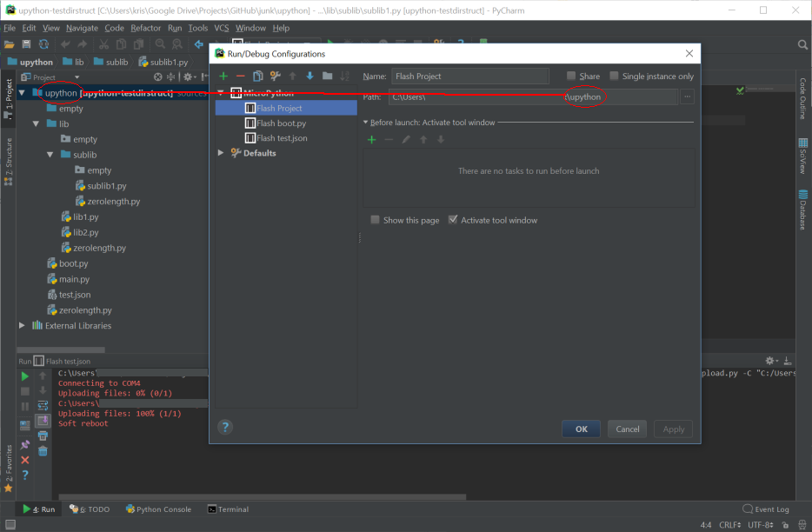Screen dimensions: 812x532
Task: Open Run panel settings gear
Action: 770,361
